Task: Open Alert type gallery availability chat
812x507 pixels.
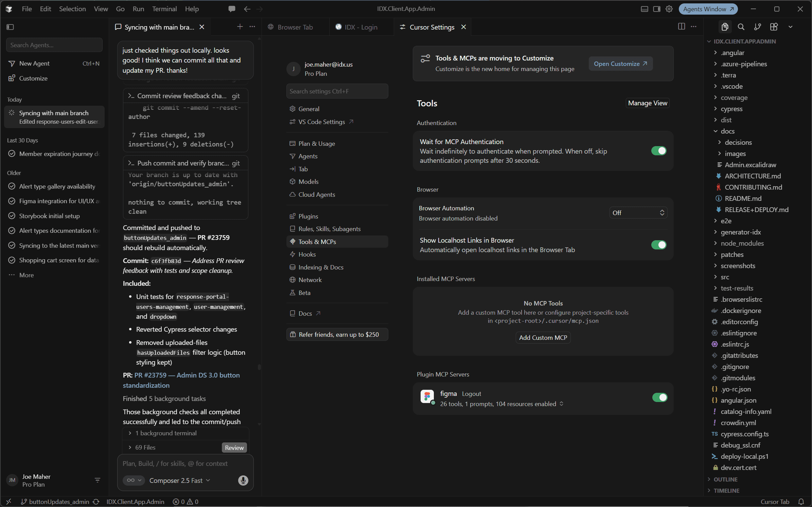Action: [x=54, y=186]
